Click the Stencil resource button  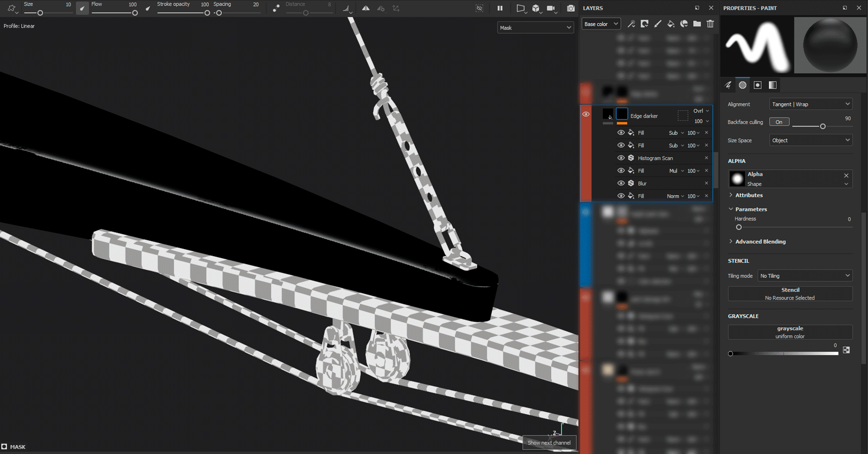[x=790, y=294]
